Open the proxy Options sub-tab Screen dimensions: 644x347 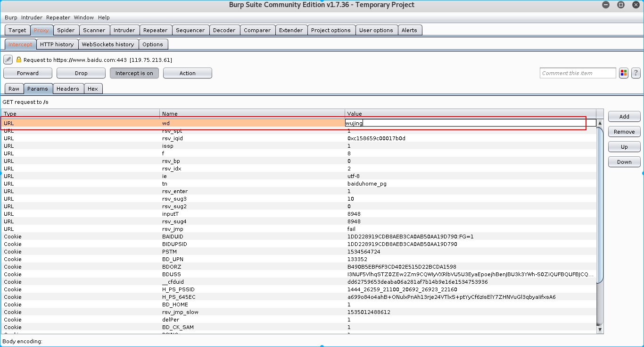pos(153,44)
